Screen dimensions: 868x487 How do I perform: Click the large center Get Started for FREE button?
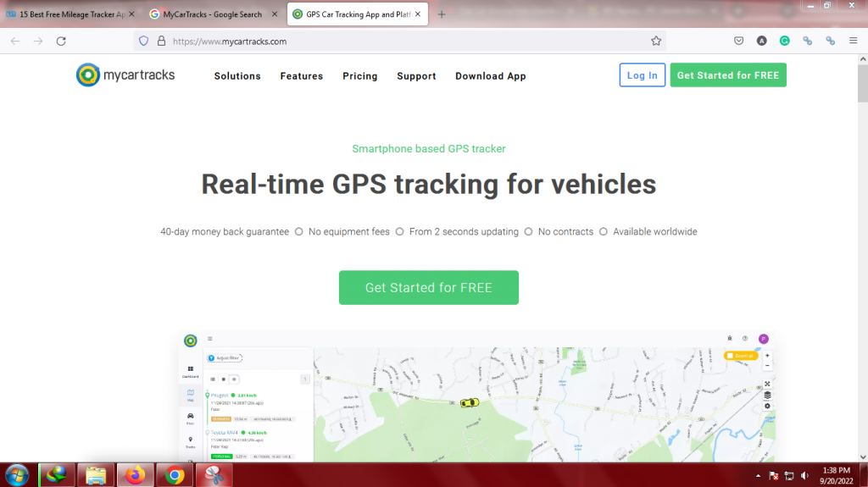click(x=428, y=287)
